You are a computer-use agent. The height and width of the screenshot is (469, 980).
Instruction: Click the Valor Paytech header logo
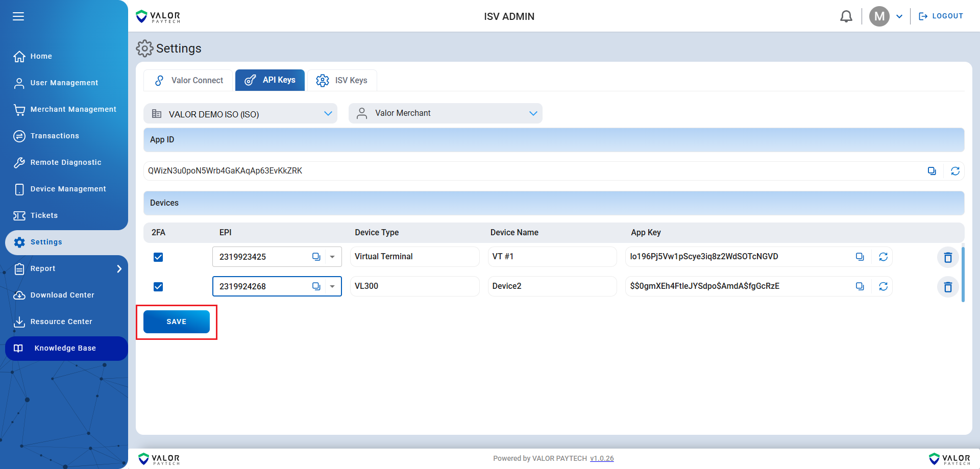coord(158,16)
